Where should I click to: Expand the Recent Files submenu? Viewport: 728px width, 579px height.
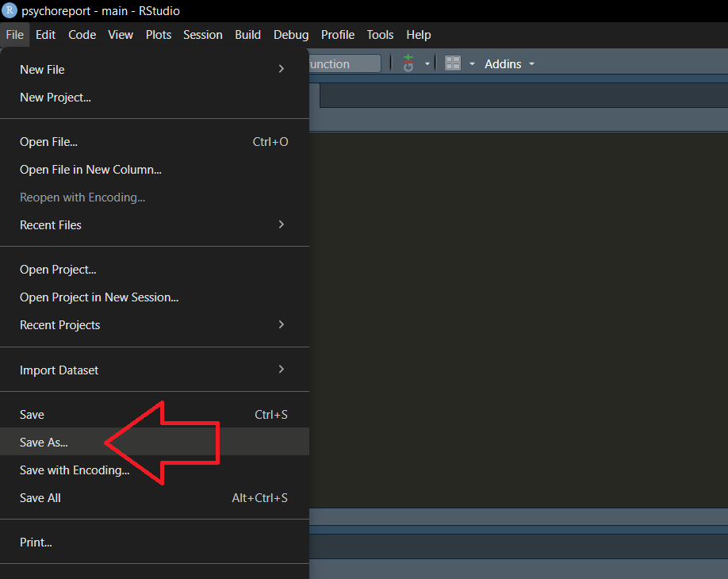(154, 225)
